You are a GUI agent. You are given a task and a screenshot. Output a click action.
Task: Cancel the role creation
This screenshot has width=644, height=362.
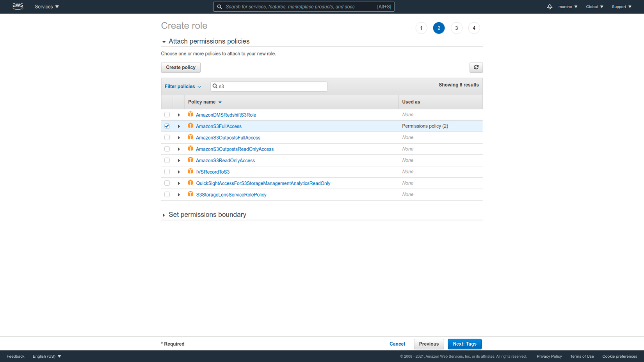397,344
